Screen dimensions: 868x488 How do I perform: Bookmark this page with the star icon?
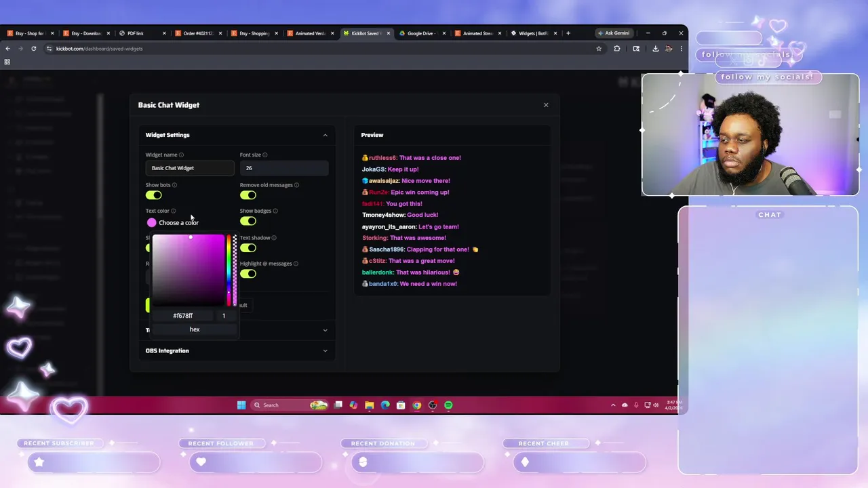(x=599, y=49)
